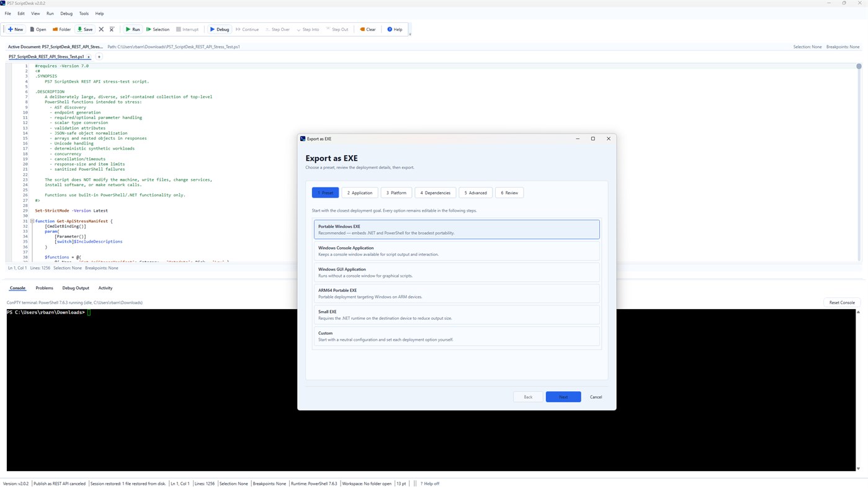Switch to the Console panel tab
The width and height of the screenshot is (868, 488).
[x=17, y=288]
